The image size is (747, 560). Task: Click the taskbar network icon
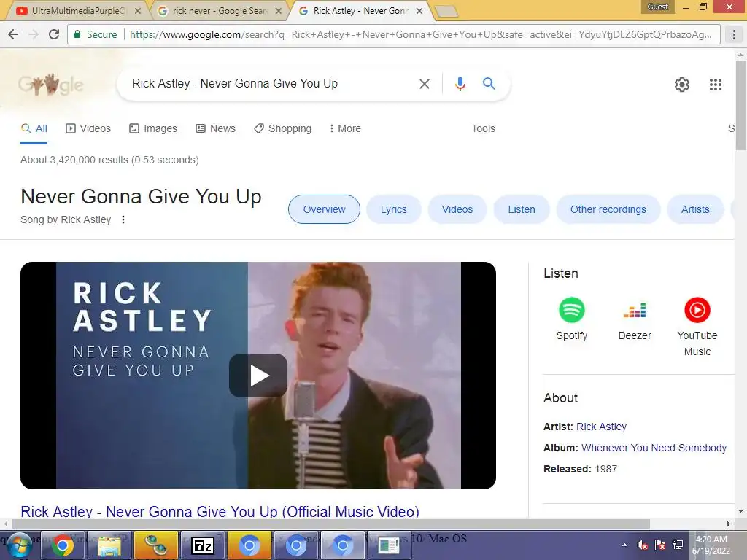tap(678, 544)
